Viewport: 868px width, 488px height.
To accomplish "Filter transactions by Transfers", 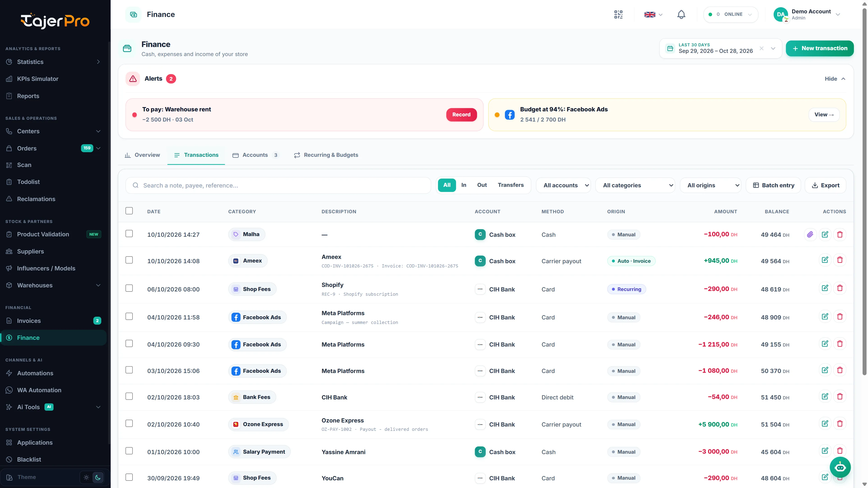I will coord(510,185).
